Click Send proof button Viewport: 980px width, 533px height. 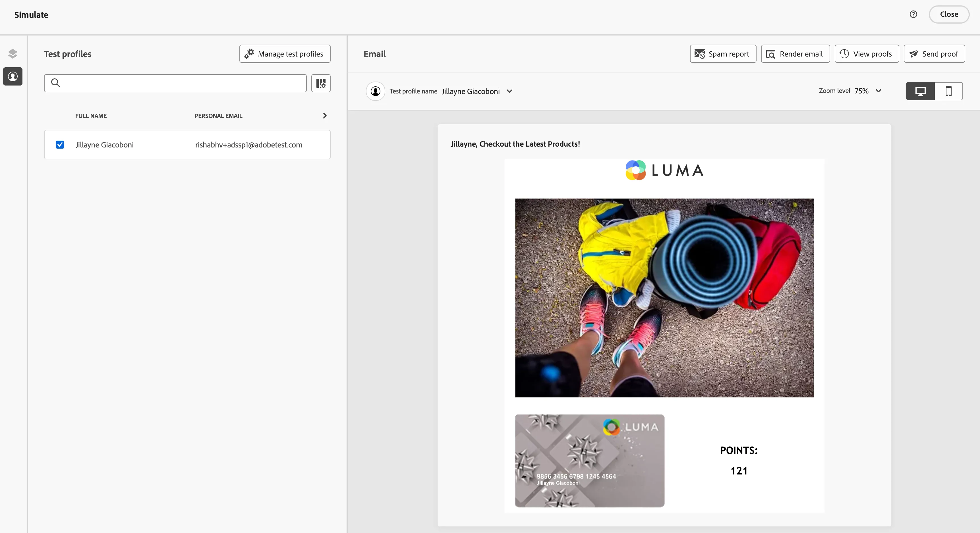pos(934,54)
